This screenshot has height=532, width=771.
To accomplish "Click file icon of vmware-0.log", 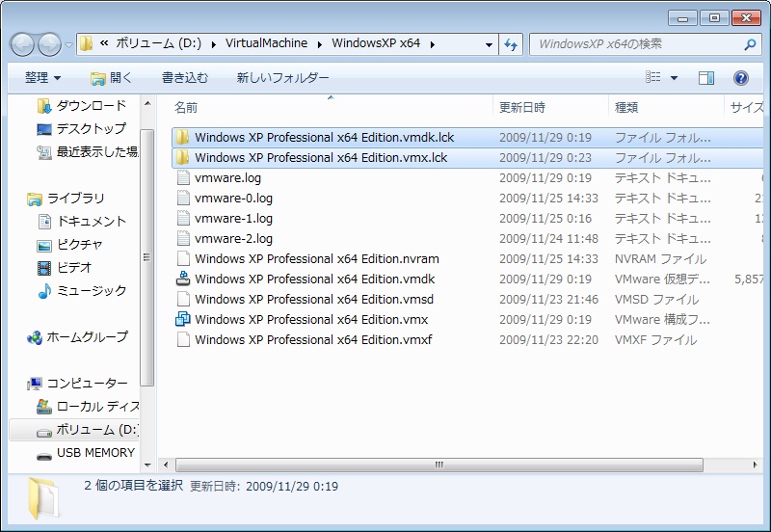I will coord(183,198).
